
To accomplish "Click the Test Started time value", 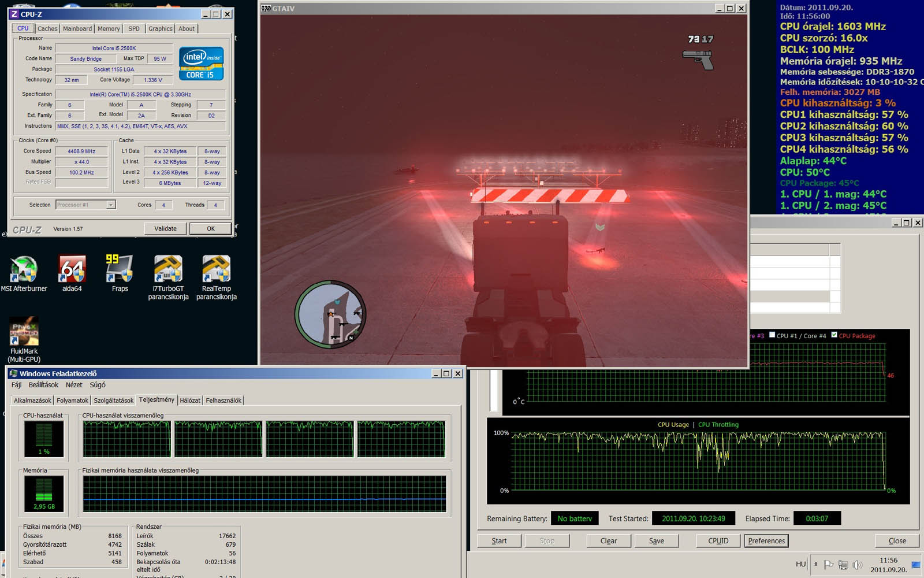I will tap(694, 518).
